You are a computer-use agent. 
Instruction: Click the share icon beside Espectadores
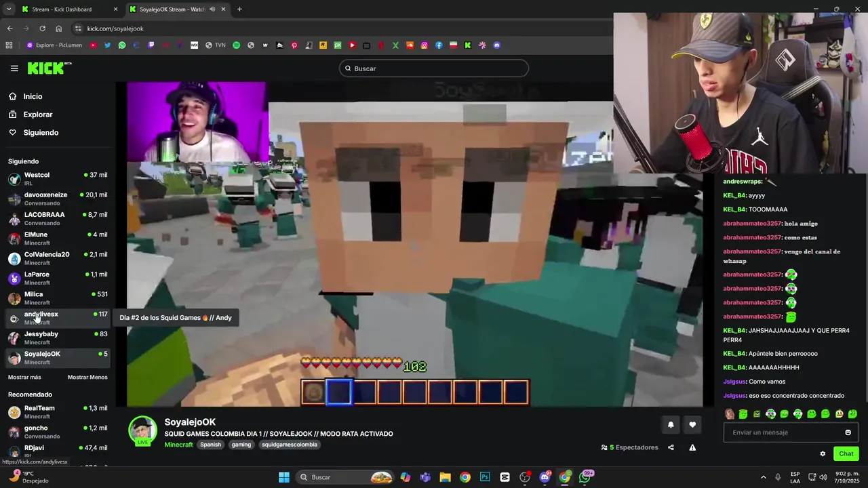coord(671,447)
